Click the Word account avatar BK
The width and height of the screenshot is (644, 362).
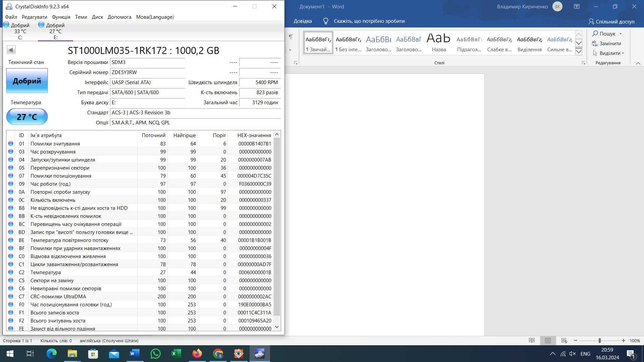click(x=557, y=7)
